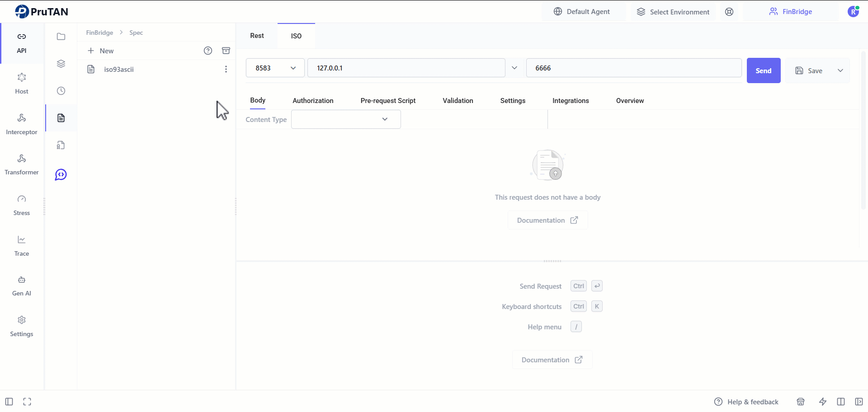Viewport: 868px width, 412px height.
Task: Click the port field containing 6666
Action: pos(633,68)
